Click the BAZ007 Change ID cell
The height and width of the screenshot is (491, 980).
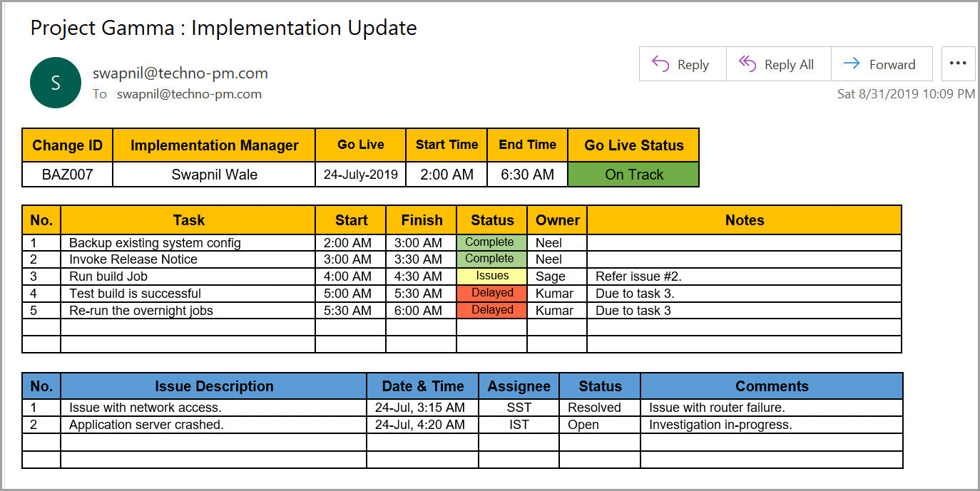click(x=67, y=174)
